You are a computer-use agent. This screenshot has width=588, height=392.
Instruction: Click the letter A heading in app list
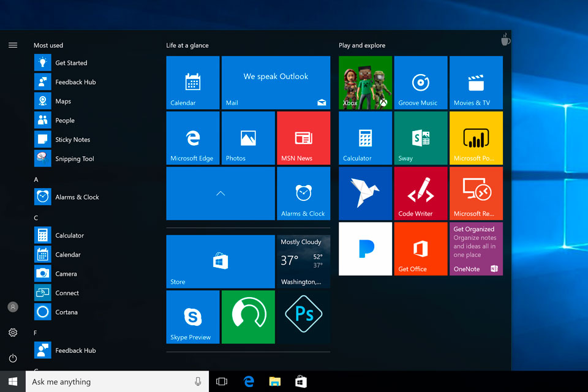coord(36,179)
